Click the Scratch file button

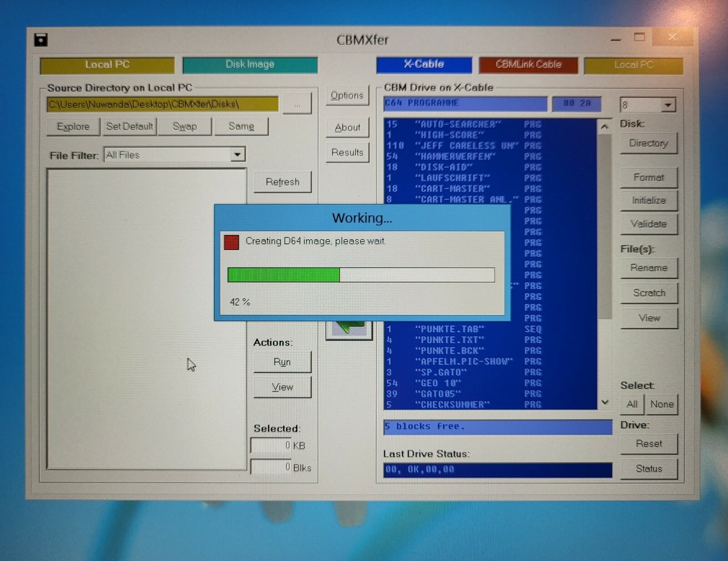[648, 293]
